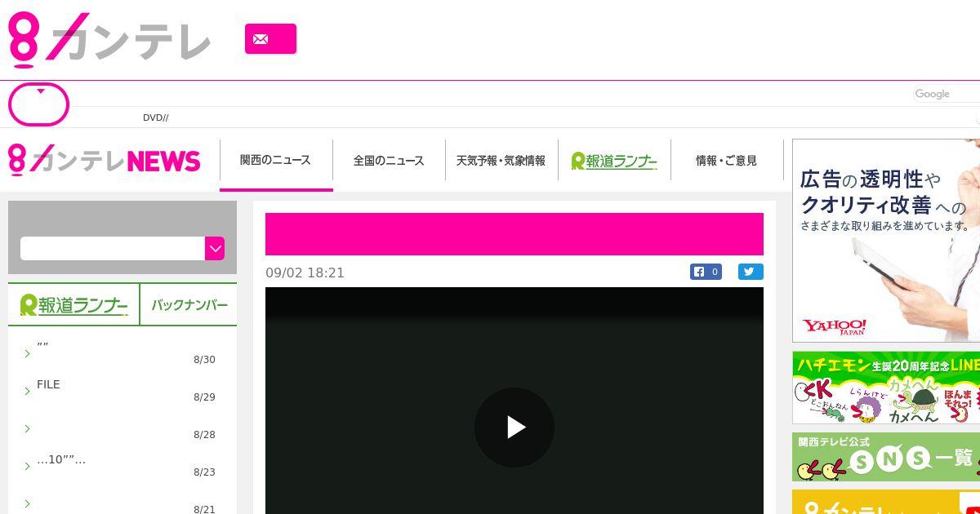This screenshot has height=514, width=980.
Task: Focus the Google search field
Action: click(946, 94)
